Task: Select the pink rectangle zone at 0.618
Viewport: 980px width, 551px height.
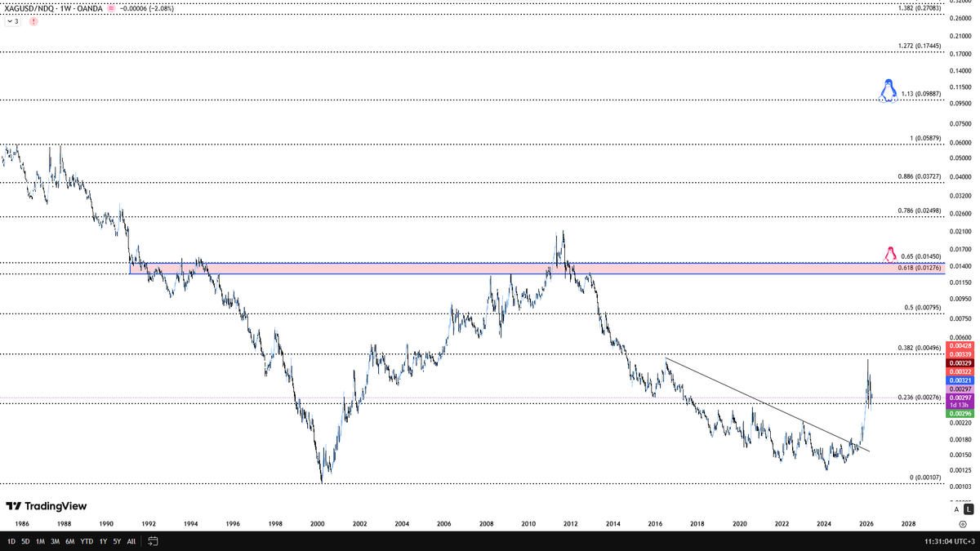Action: click(x=537, y=268)
